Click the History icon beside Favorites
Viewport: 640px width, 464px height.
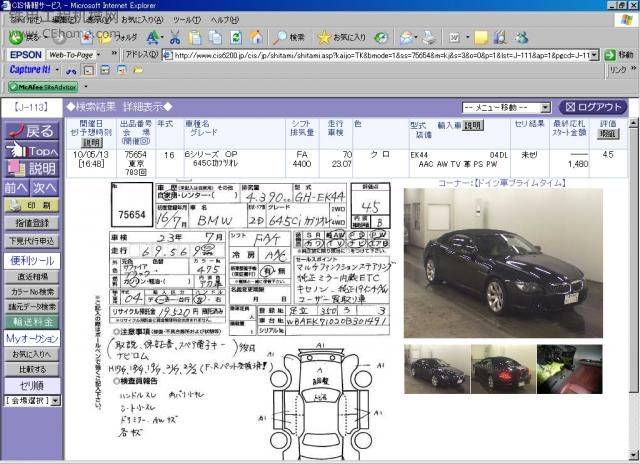[x=381, y=38]
